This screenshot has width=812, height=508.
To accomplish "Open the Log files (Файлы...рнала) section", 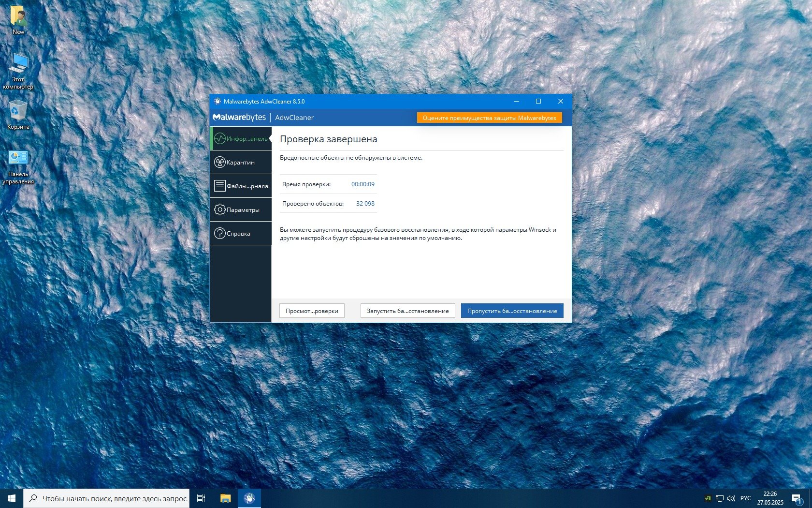I will pyautogui.click(x=240, y=186).
